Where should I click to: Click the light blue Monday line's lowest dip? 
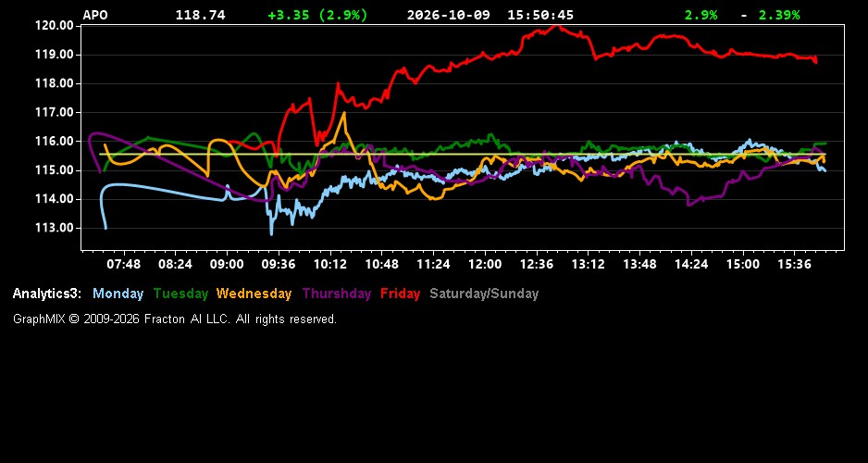click(x=271, y=233)
